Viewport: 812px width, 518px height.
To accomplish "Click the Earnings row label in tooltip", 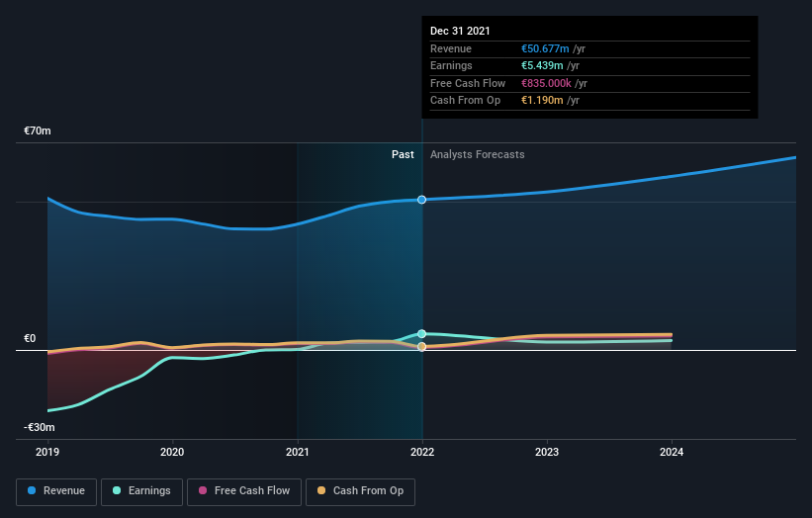I will click(451, 65).
